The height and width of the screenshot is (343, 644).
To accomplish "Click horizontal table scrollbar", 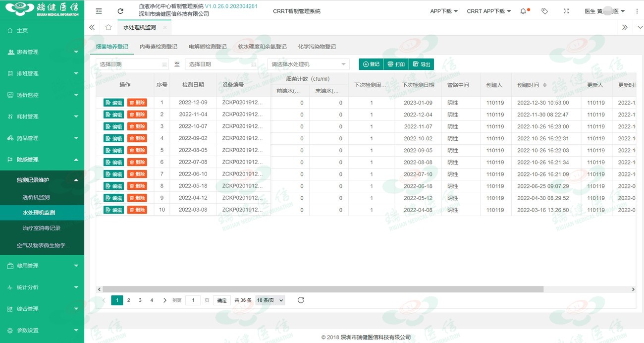I will tap(323, 289).
